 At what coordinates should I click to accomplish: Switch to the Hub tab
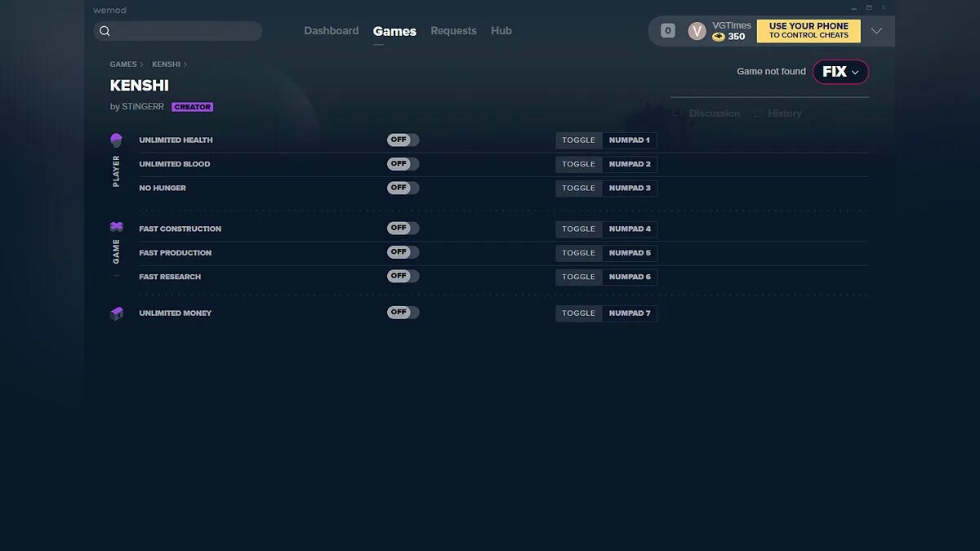pyautogui.click(x=501, y=31)
